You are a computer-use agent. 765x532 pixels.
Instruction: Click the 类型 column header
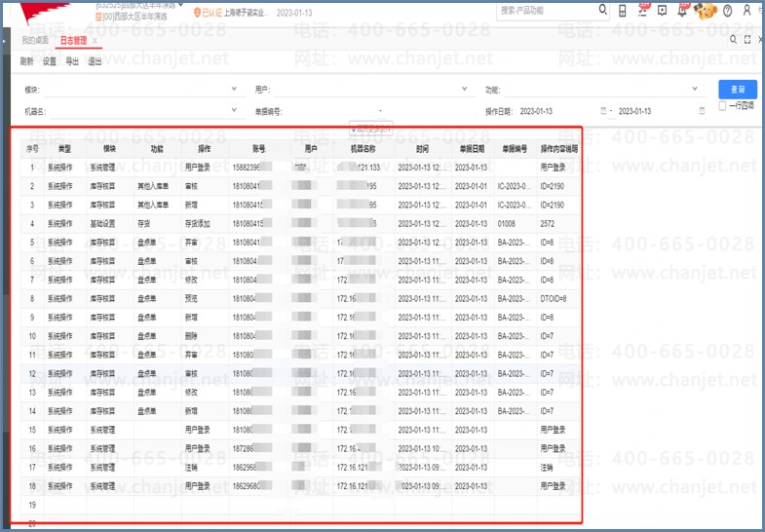65,149
